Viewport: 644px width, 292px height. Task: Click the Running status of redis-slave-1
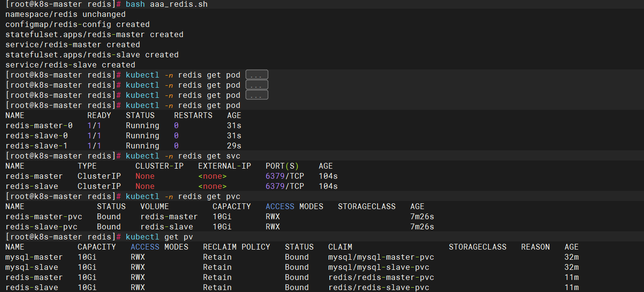[143, 146]
